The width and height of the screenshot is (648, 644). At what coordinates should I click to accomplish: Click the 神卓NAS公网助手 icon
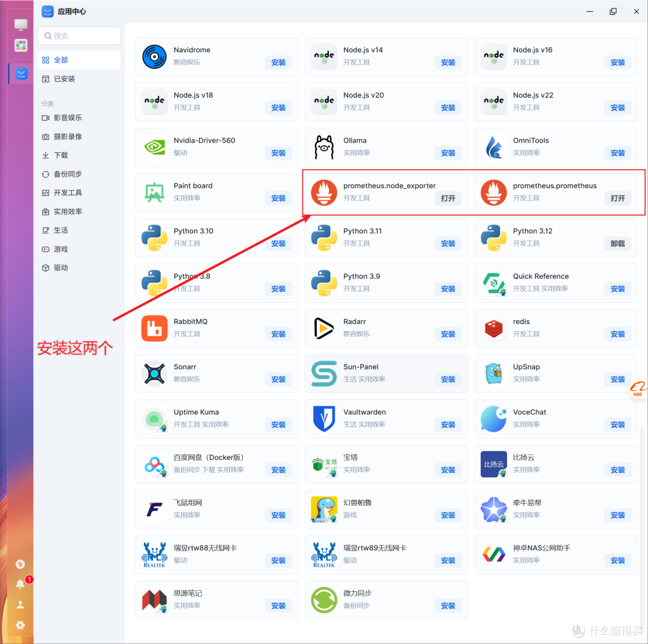[494, 555]
